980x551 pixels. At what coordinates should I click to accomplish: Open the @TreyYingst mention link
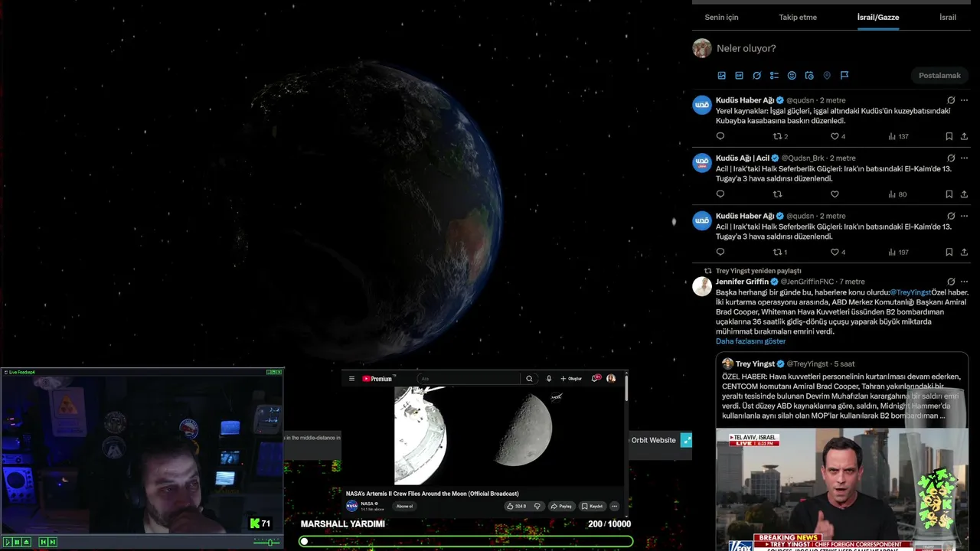tap(910, 292)
